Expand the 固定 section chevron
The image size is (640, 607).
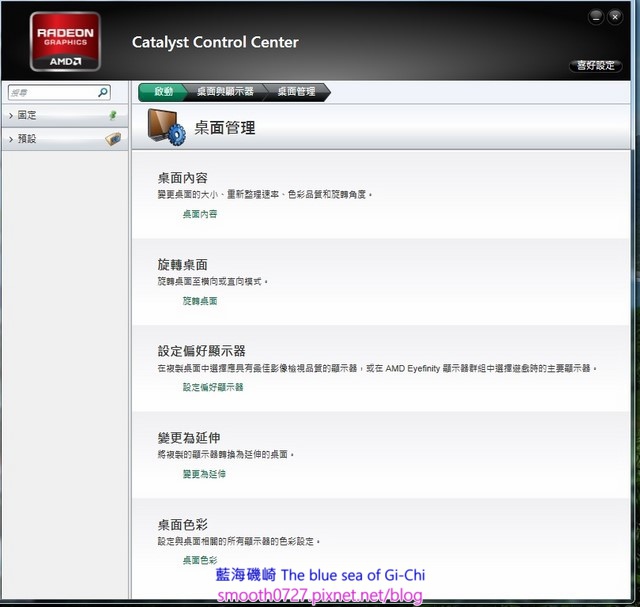11,116
